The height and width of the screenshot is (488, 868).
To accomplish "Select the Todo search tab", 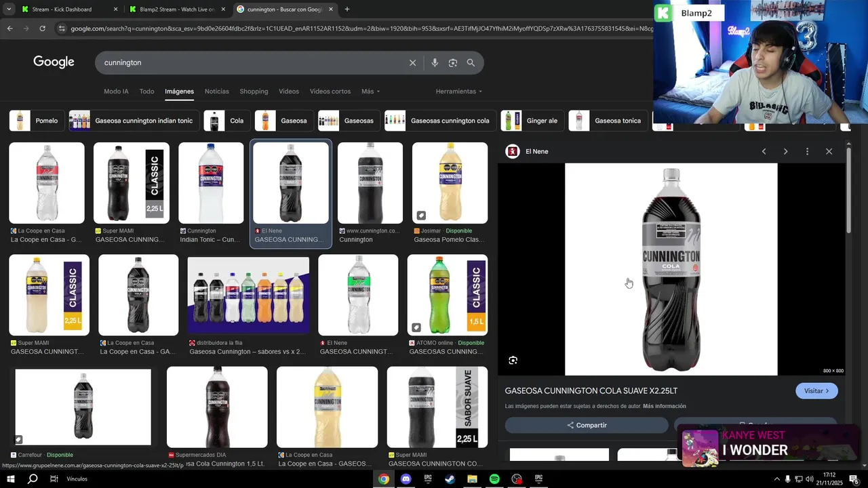I will [146, 91].
